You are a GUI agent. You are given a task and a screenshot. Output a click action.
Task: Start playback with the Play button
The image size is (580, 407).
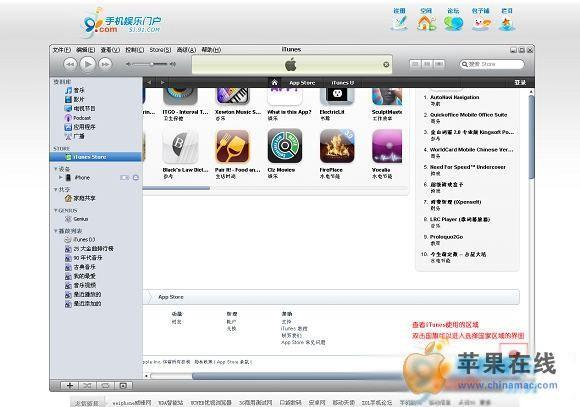88,64
